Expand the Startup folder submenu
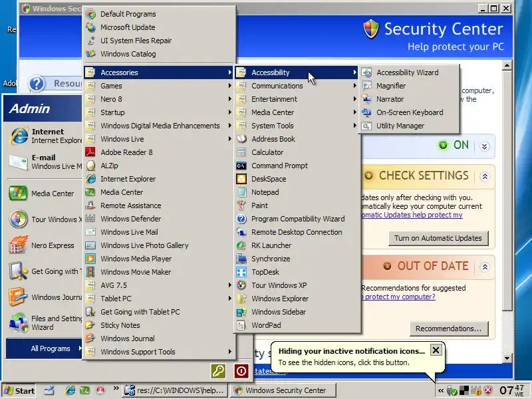532x399 pixels. (x=159, y=112)
